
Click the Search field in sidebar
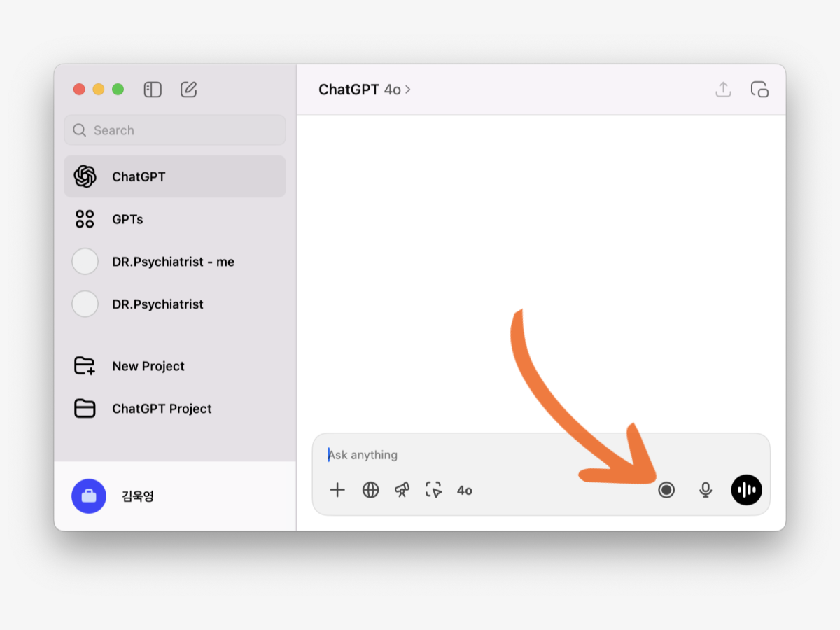pos(175,130)
